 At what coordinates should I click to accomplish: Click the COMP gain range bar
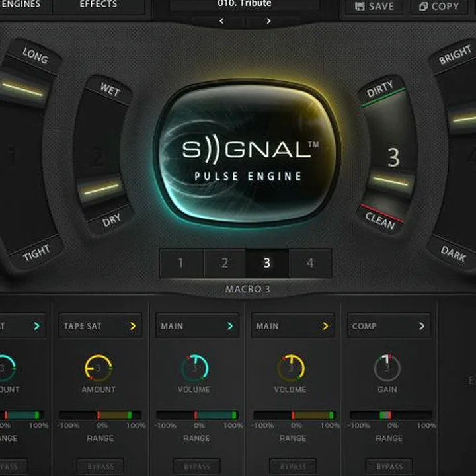(x=391, y=415)
